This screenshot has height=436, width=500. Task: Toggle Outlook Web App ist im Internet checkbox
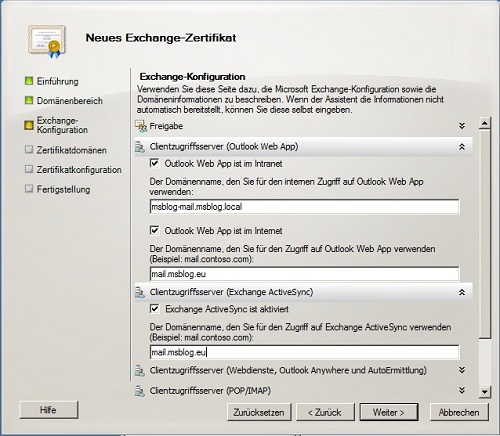(x=154, y=230)
